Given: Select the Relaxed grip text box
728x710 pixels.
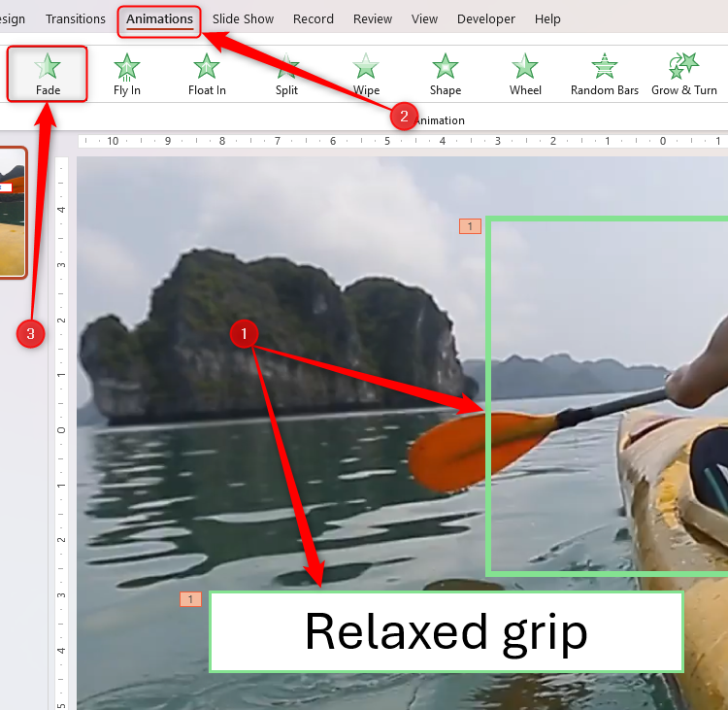Looking at the screenshot, I should (446, 632).
